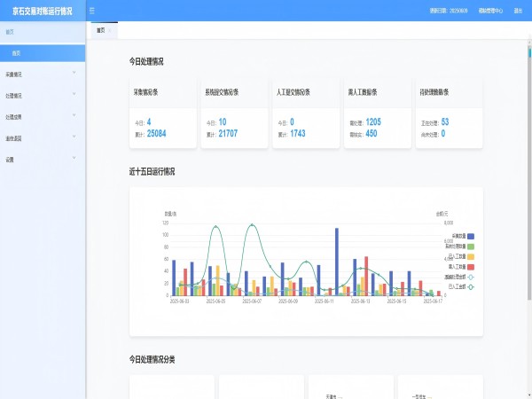Click the 退出 logout link
The image size is (532, 399).
tap(518, 11)
